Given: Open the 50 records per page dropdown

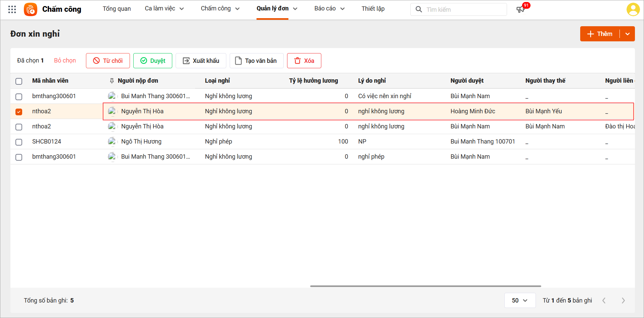Looking at the screenshot, I should tap(519, 301).
